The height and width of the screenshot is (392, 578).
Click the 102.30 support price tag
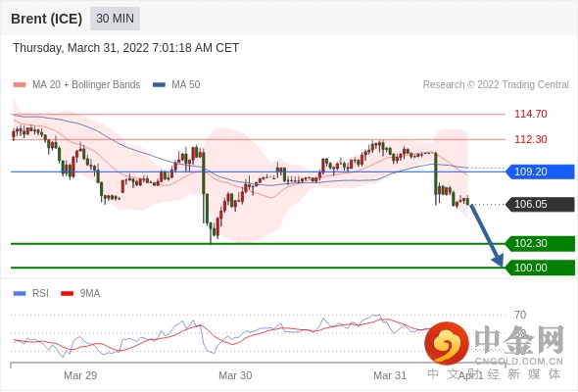coord(540,243)
